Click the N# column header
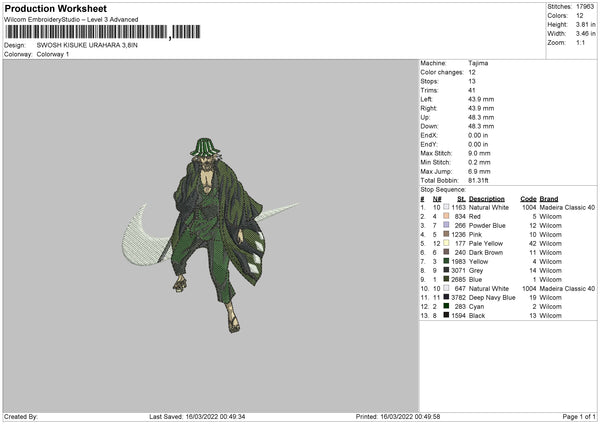The width and height of the screenshot is (600, 424). point(437,199)
